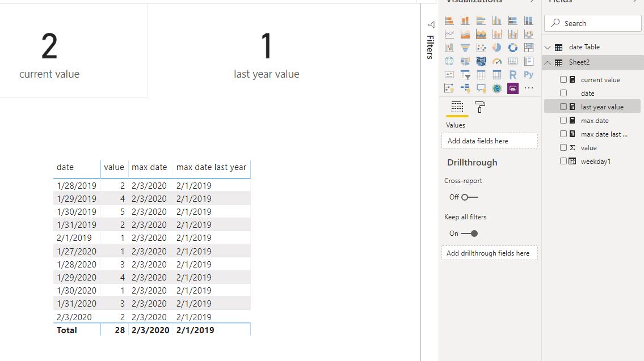This screenshot has width=644, height=361.
Task: Switch to the Fields (Values) tab
Action: coord(457,108)
